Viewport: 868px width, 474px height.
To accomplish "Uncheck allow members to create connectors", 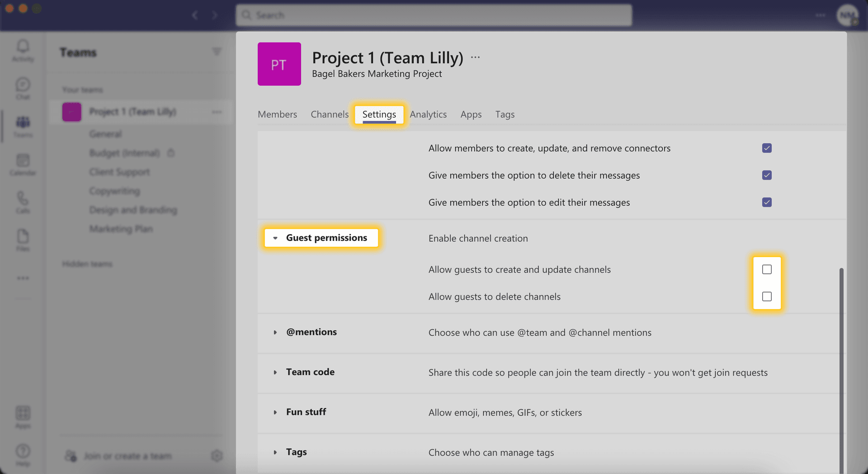I will [x=766, y=148].
